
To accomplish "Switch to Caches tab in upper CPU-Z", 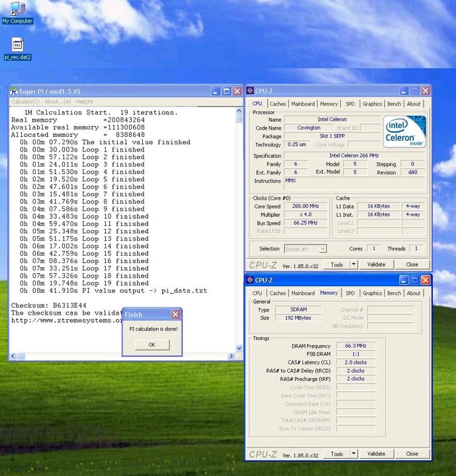I will point(278,104).
